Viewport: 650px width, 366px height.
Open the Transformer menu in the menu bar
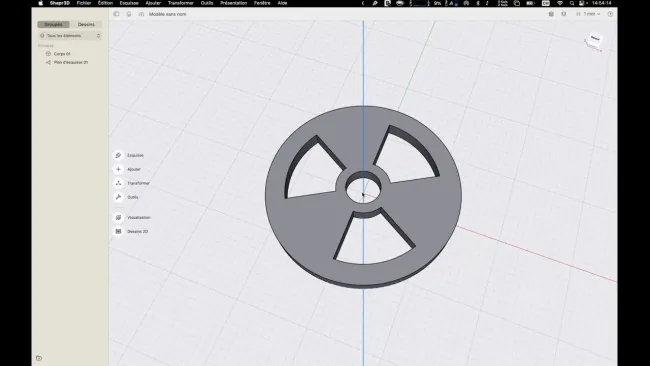pos(181,3)
